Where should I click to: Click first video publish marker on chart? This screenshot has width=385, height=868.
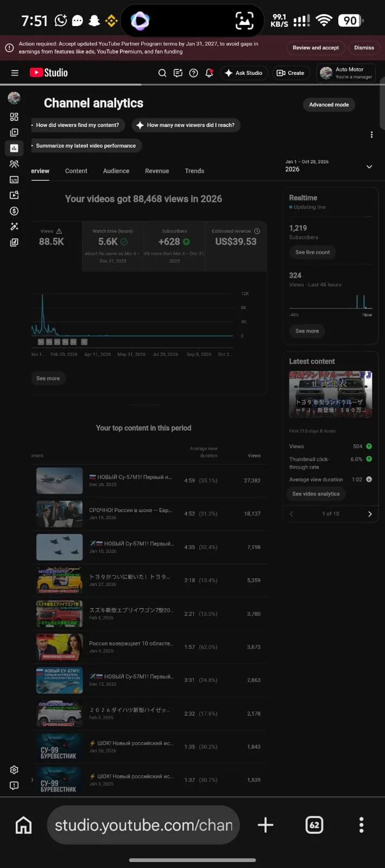click(41, 342)
